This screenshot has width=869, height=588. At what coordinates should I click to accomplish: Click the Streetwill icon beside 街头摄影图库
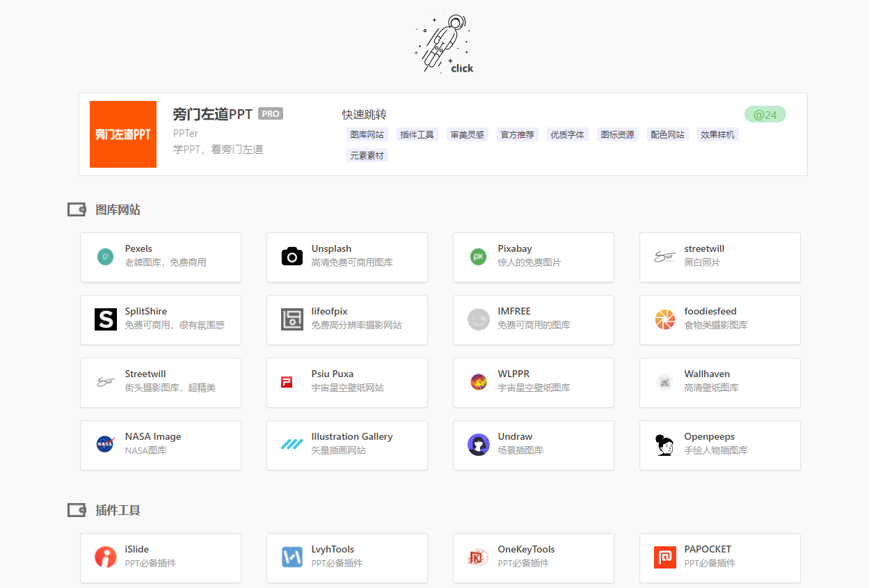[x=106, y=382]
